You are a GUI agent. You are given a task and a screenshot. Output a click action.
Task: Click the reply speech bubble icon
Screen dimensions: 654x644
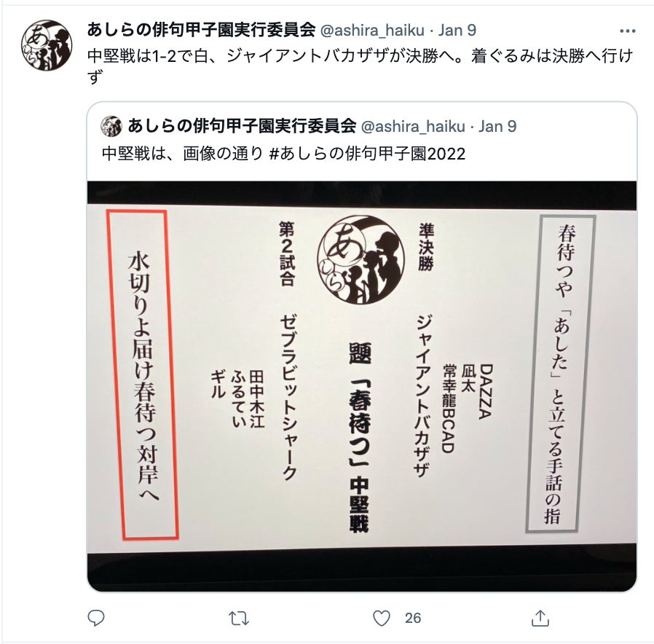click(96, 618)
